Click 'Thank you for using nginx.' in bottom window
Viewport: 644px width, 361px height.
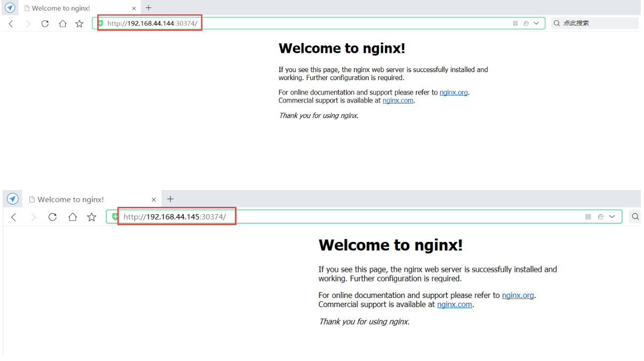[364, 321]
